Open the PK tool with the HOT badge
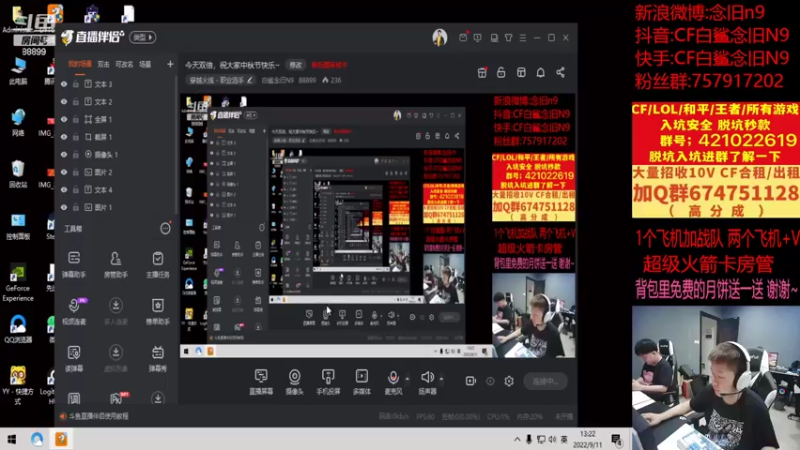The width and height of the screenshot is (800, 450). [x=117, y=397]
